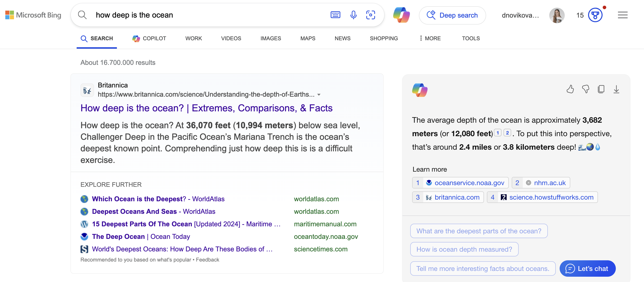Click NOAA icon beside Deep Ocean result

tap(84, 236)
